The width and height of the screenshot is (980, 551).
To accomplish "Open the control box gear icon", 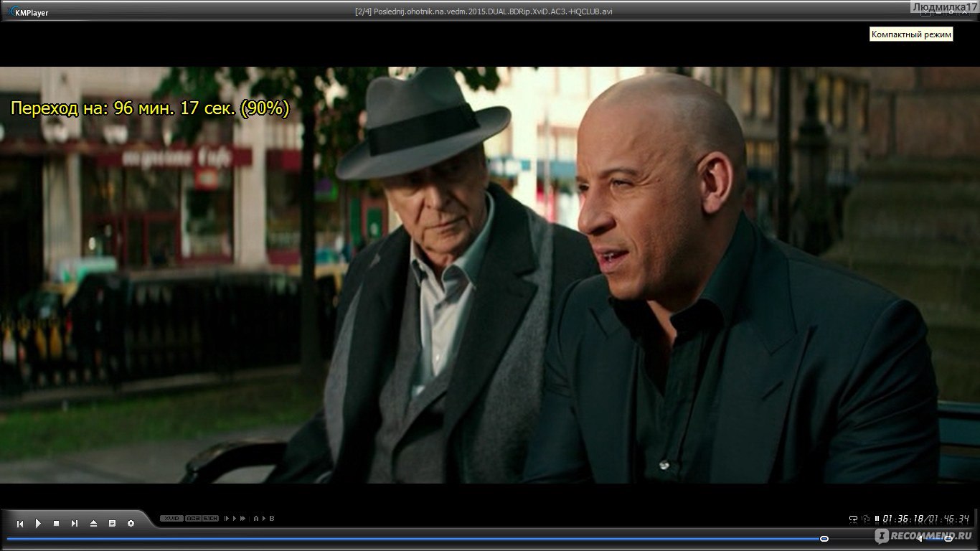I will pyautogui.click(x=131, y=524).
